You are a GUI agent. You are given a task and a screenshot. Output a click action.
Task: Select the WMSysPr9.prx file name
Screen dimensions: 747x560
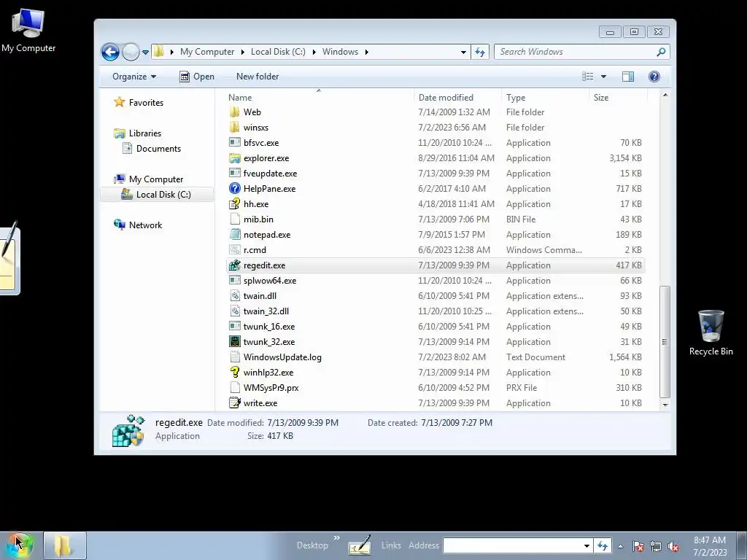point(271,388)
